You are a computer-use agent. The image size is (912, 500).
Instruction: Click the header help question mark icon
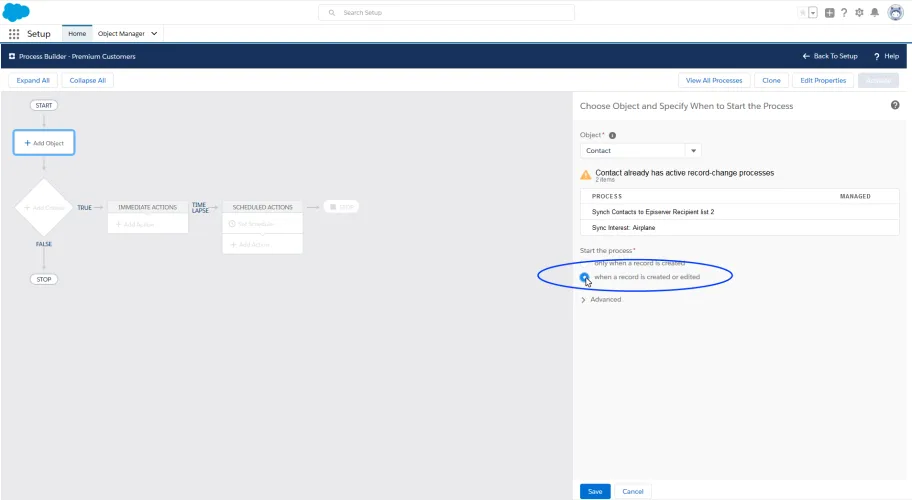tap(844, 13)
